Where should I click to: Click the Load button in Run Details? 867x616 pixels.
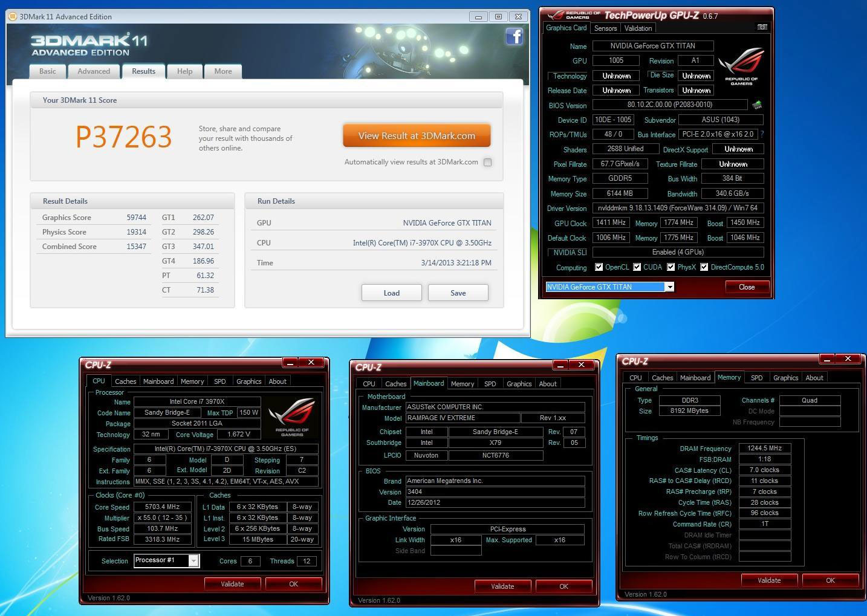click(392, 293)
